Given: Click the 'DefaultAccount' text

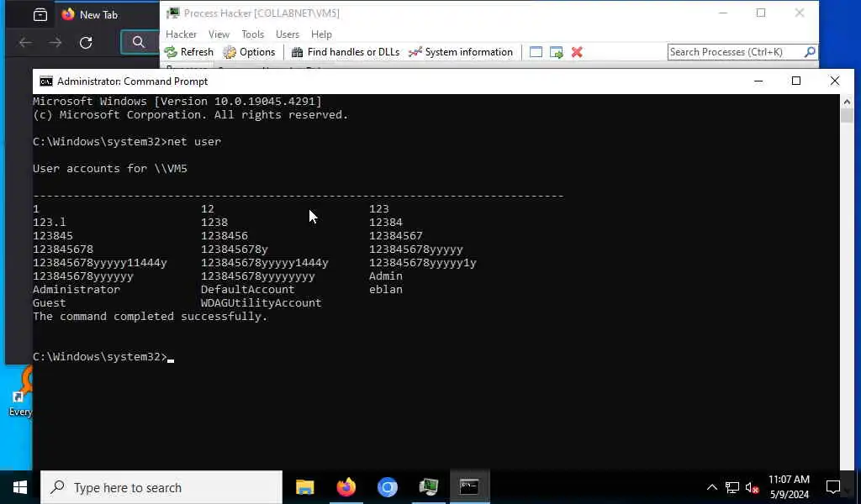Looking at the screenshot, I should click(248, 290).
